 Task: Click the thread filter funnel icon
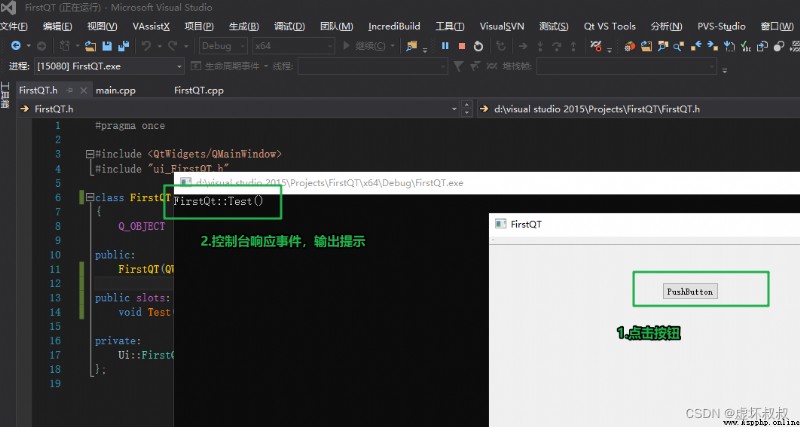[x=458, y=66]
